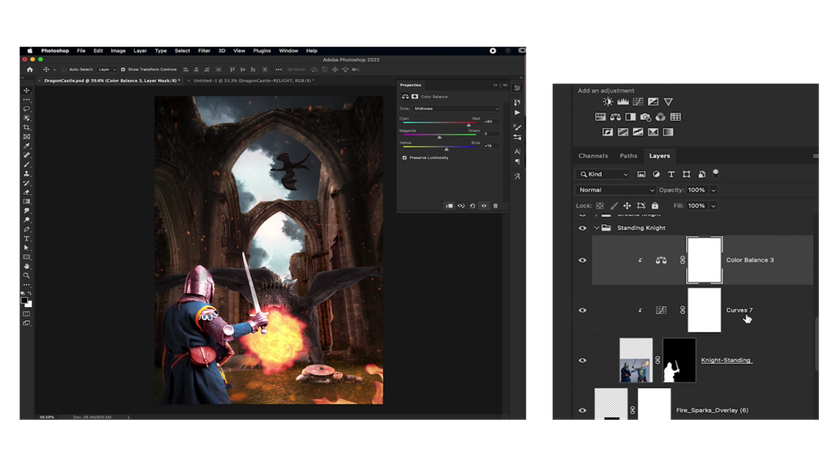Add a Channel Mixer adjustment
The image size is (840, 468).
660,117
